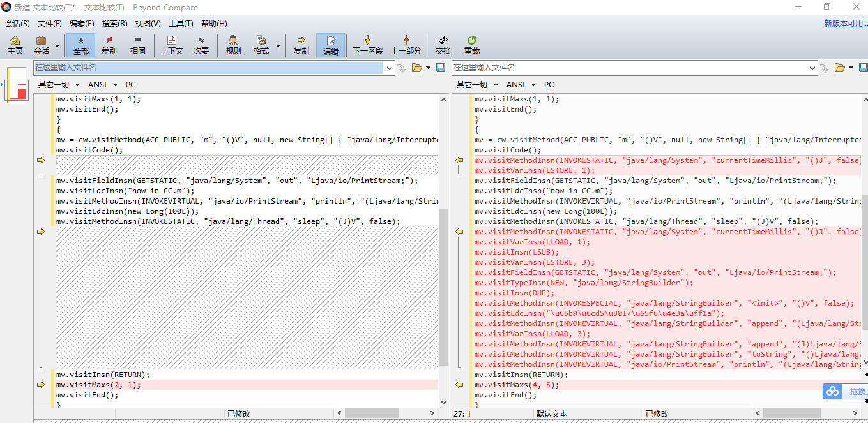Open the 会话(S) menu
This screenshot has height=423, width=868.
click(x=17, y=24)
